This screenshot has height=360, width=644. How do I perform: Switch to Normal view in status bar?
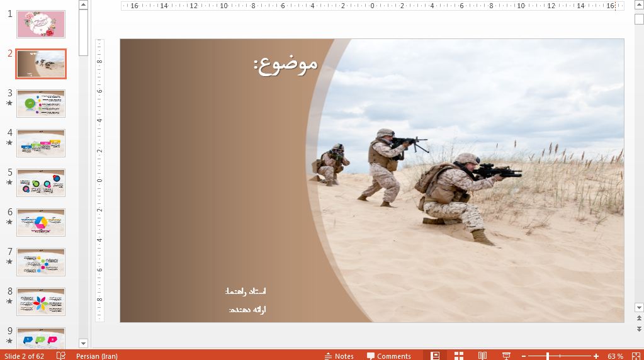435,356
